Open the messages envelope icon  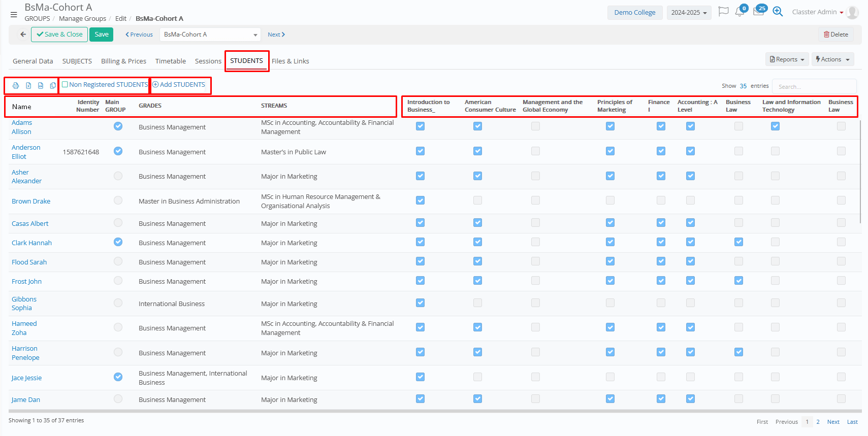tap(758, 12)
